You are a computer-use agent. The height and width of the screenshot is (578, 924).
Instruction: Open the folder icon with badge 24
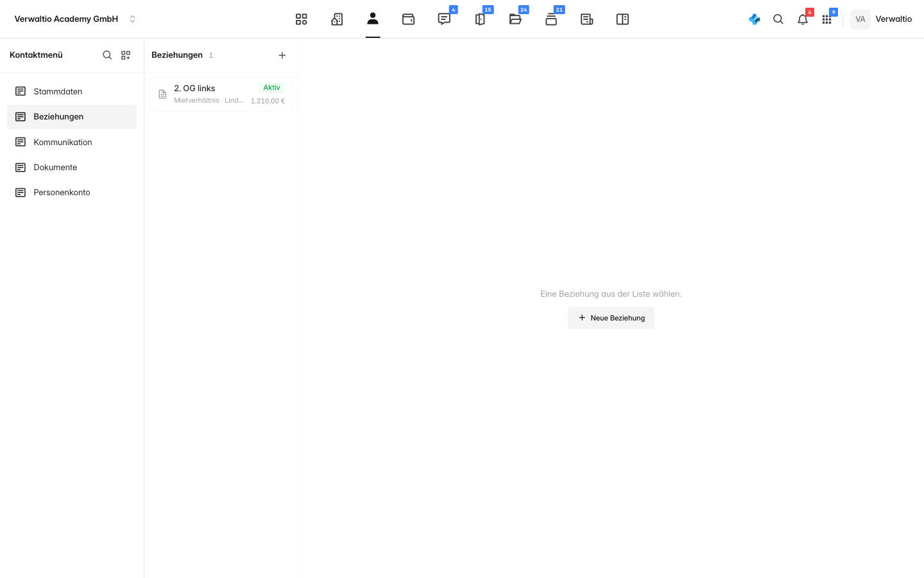[x=515, y=19]
